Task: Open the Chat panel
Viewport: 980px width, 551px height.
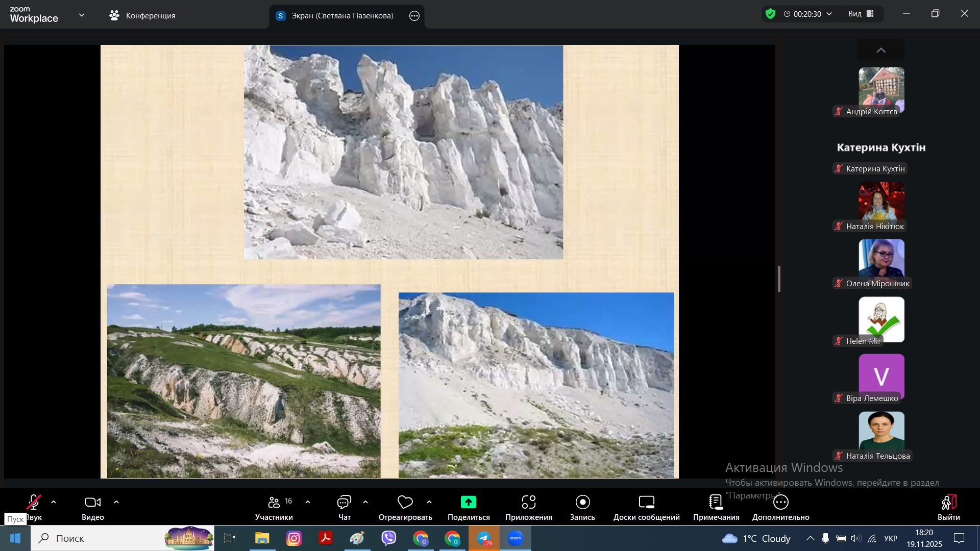Action: pos(344,503)
